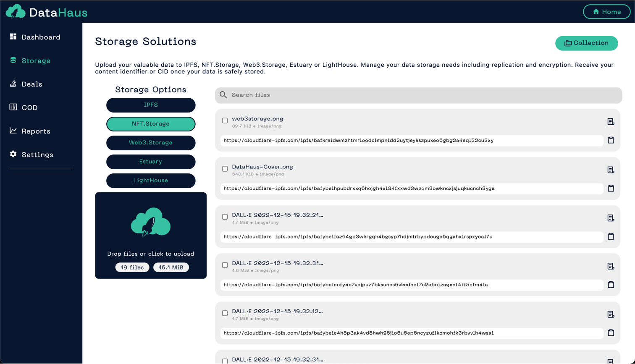Image resolution: width=635 pixels, height=364 pixels.
Task: Choose the Estuary storage provider
Action: (x=151, y=162)
